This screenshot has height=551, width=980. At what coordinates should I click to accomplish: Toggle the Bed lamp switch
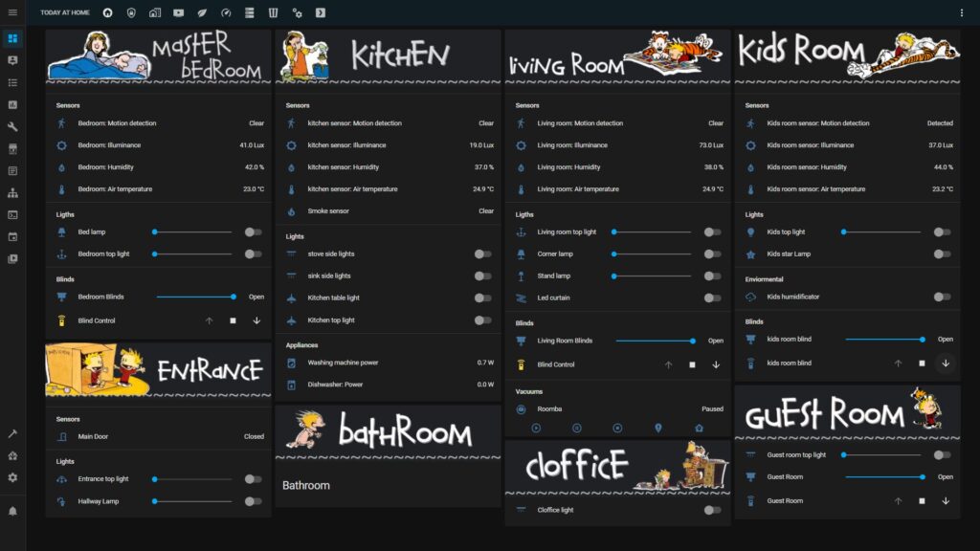[253, 231]
